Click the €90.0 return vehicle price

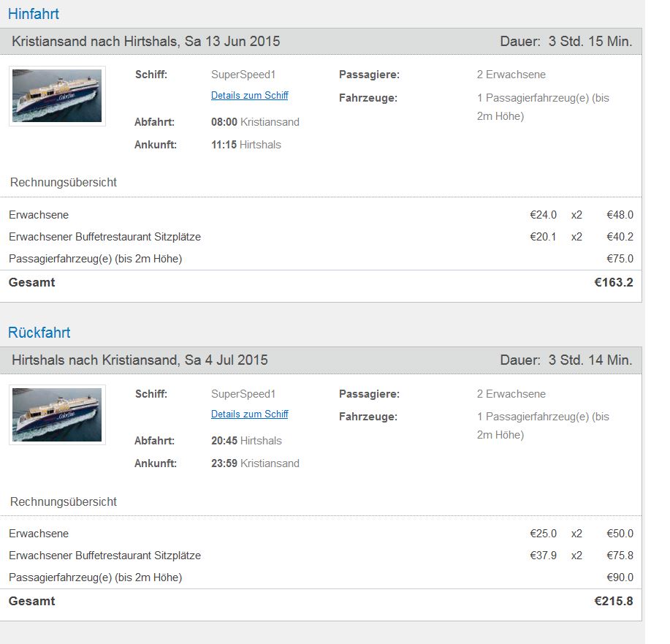pyautogui.click(x=620, y=577)
